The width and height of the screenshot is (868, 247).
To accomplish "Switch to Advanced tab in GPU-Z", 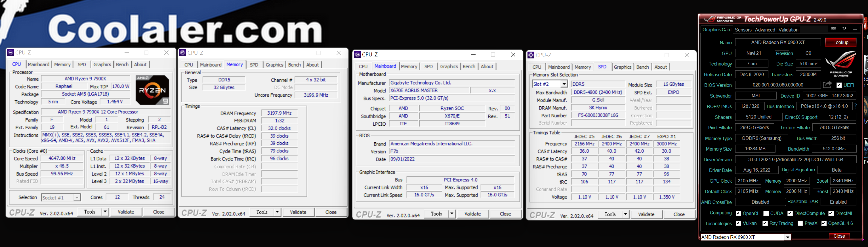I will tap(765, 30).
